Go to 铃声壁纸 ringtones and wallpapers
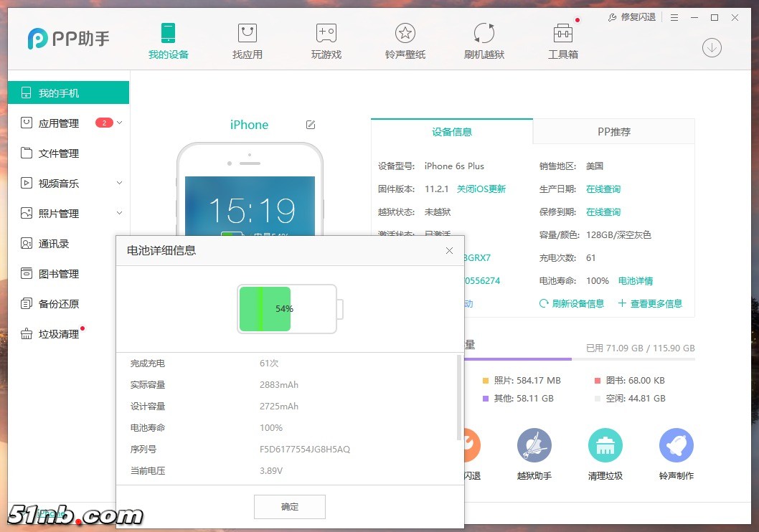The height and width of the screenshot is (532, 759). point(405,41)
